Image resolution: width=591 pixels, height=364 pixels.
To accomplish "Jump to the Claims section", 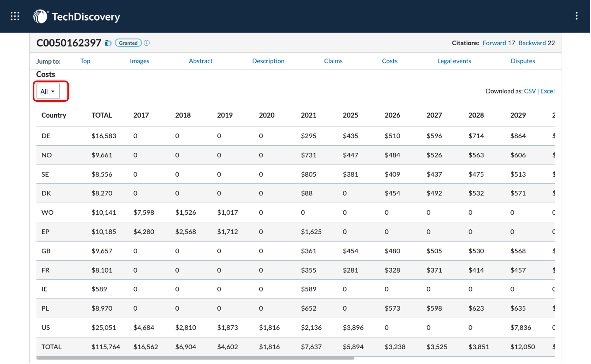I will (333, 61).
